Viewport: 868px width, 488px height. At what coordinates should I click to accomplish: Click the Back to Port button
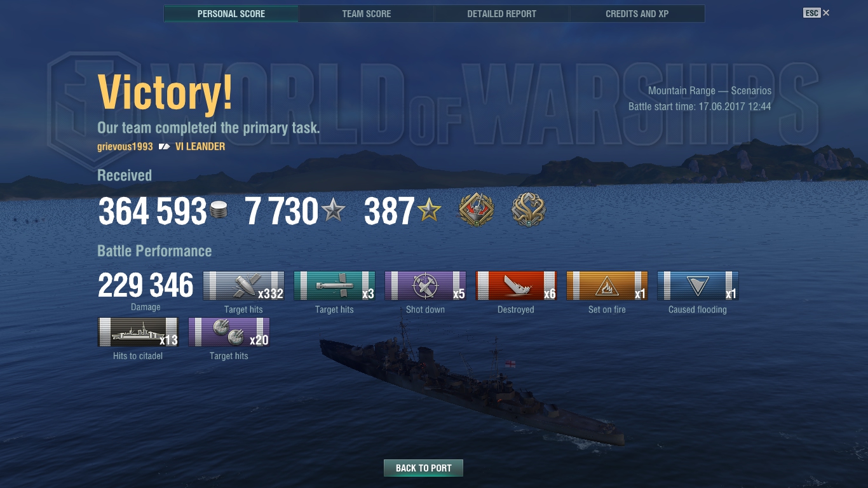coord(423,468)
